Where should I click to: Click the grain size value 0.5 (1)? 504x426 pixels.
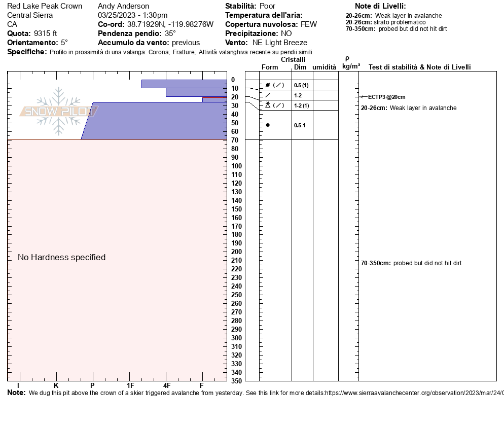click(x=301, y=86)
